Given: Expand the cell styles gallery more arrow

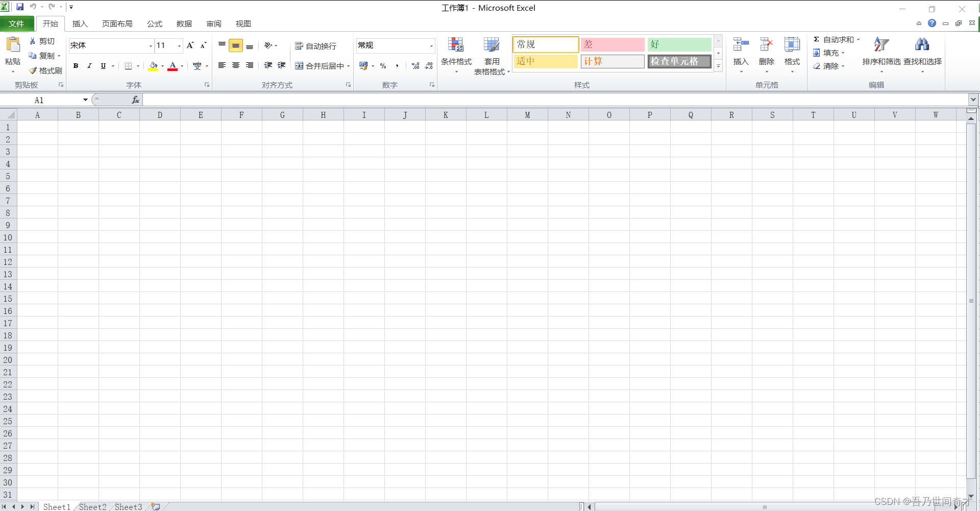Looking at the screenshot, I should pos(718,66).
